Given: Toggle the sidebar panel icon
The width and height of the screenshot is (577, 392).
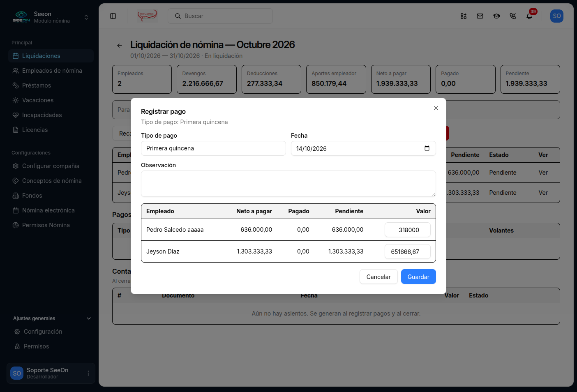Looking at the screenshot, I should pyautogui.click(x=113, y=16).
